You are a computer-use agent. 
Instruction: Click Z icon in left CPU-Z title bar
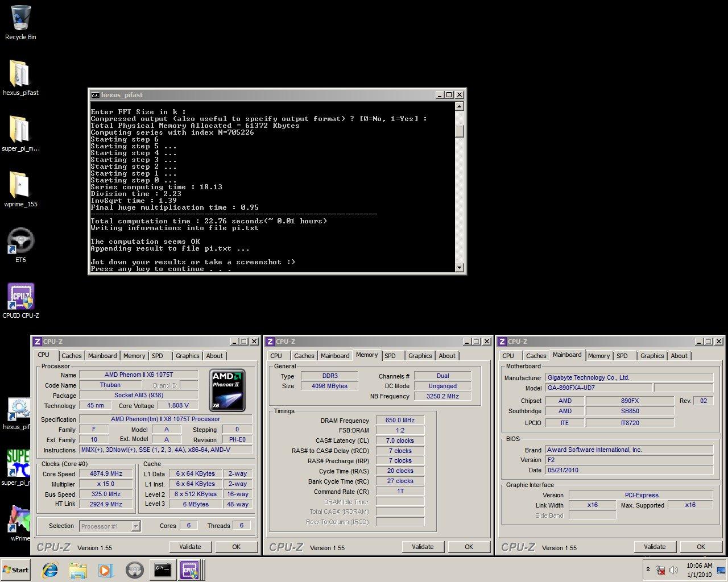pos(38,342)
